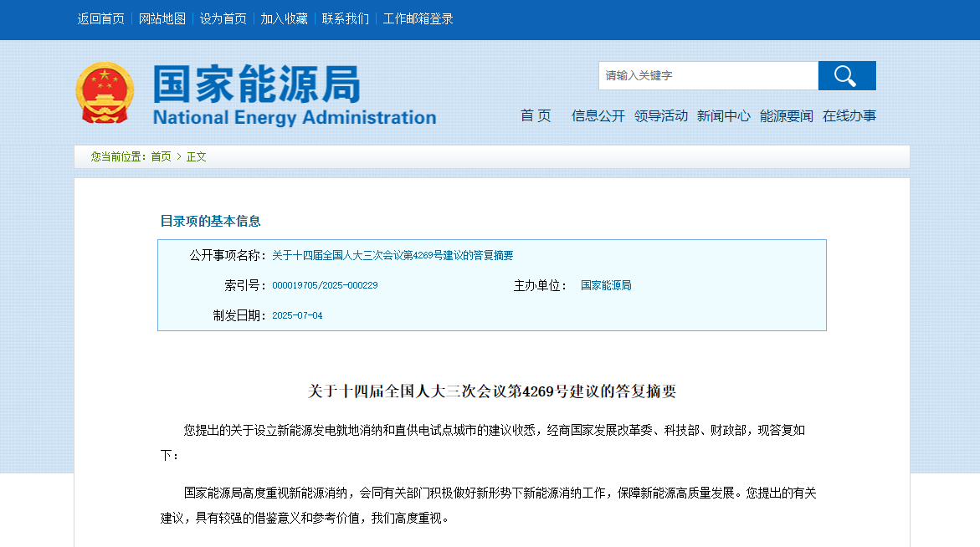Open the 信息公开 navigation menu

[598, 116]
